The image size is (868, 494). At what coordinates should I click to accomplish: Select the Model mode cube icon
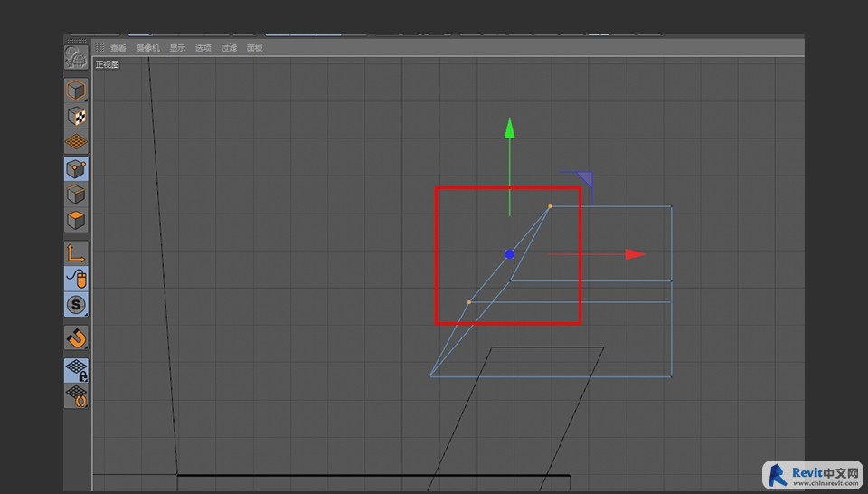76,90
